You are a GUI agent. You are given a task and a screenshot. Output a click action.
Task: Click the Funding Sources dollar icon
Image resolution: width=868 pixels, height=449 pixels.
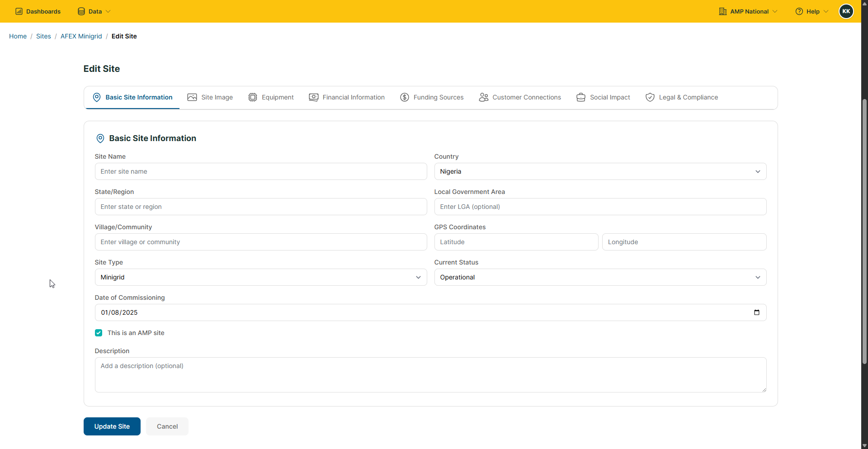click(405, 97)
